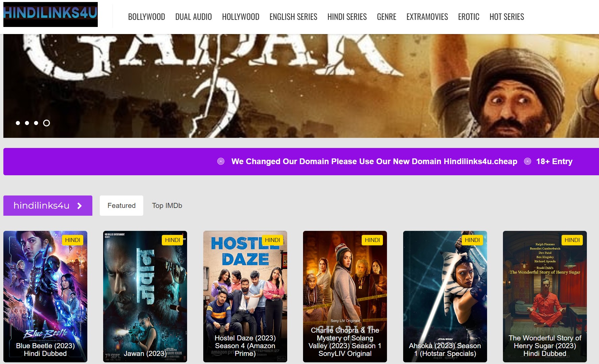Open the Hot Series menu
The height and width of the screenshot is (364, 599).
pos(507,17)
